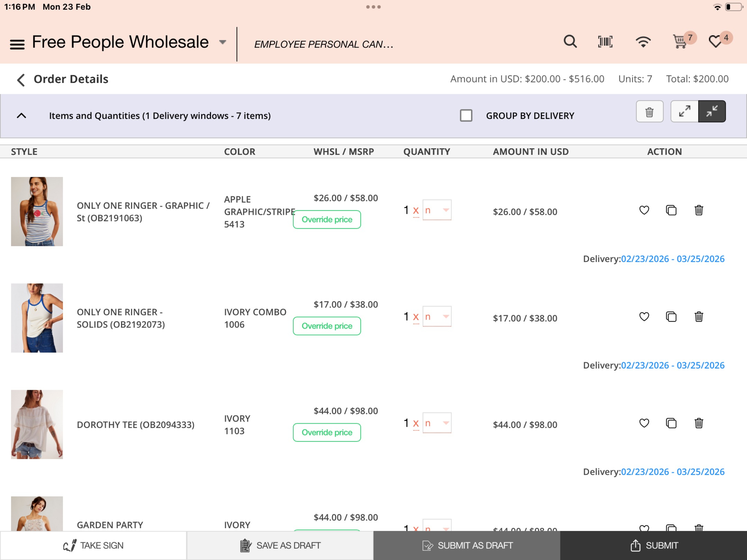Open size dropdown for Ivory Combo ringer

tap(437, 317)
